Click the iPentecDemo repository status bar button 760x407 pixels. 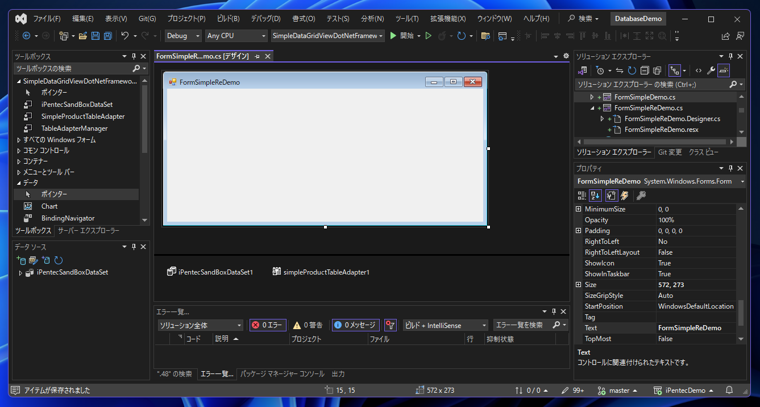click(x=683, y=390)
